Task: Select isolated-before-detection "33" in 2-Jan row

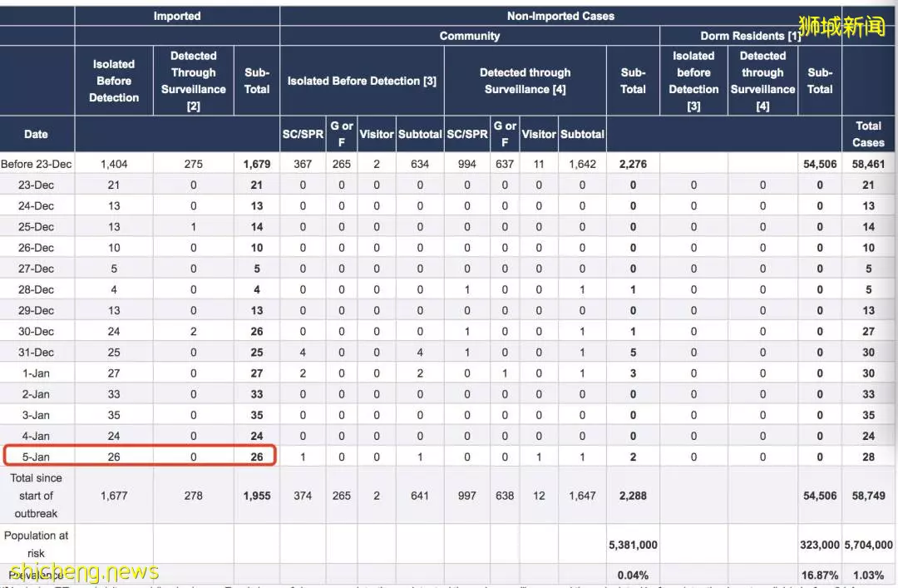Action: pyautogui.click(x=114, y=394)
